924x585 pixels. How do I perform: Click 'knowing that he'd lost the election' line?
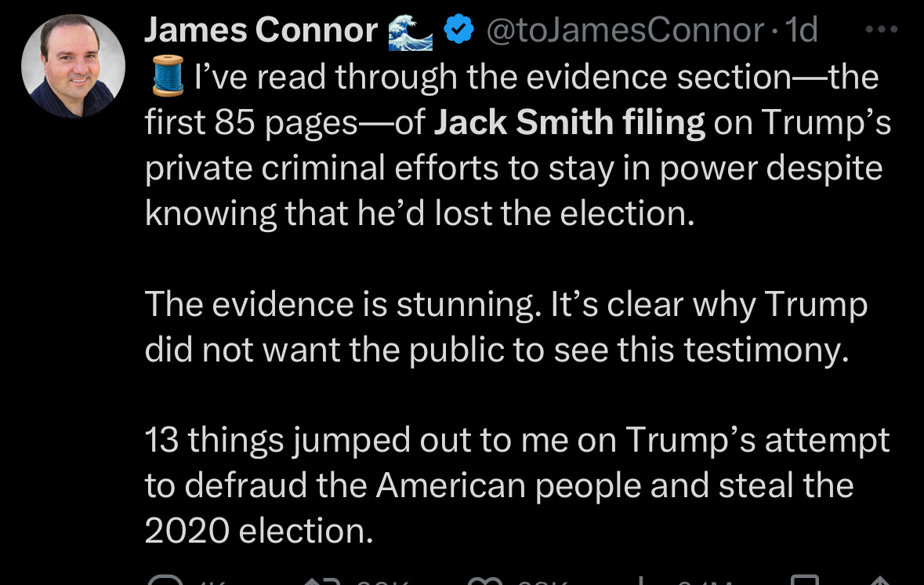click(419, 214)
